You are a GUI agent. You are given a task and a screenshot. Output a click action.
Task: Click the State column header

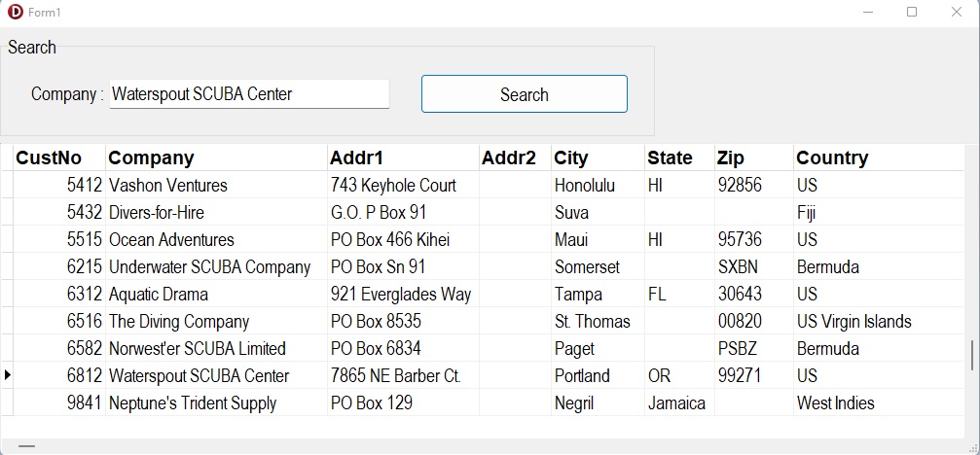click(679, 157)
